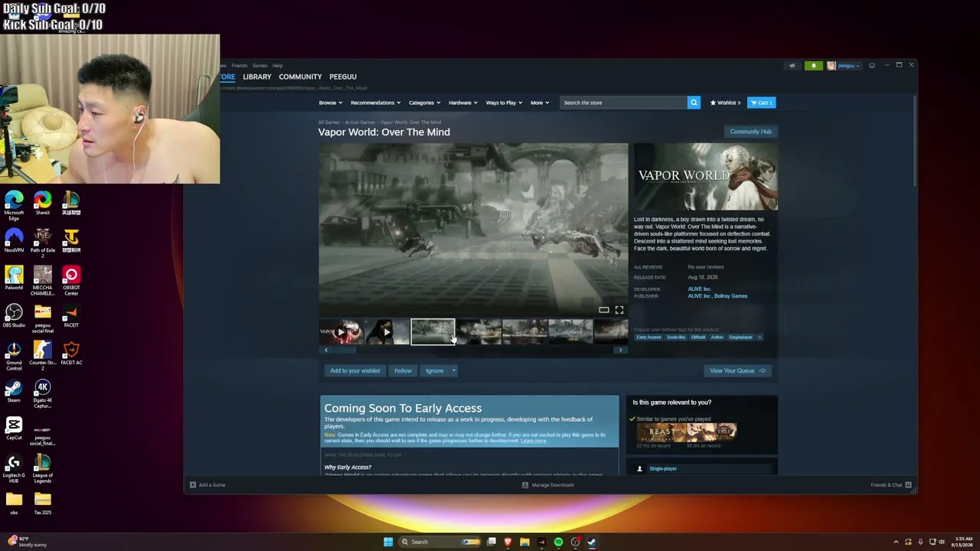
Task: Click the ALIVE Inc. developer link
Action: click(x=699, y=289)
